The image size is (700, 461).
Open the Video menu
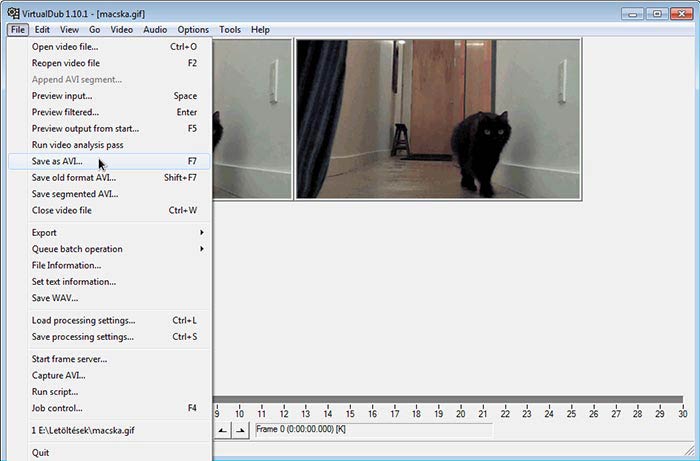pyautogui.click(x=122, y=30)
